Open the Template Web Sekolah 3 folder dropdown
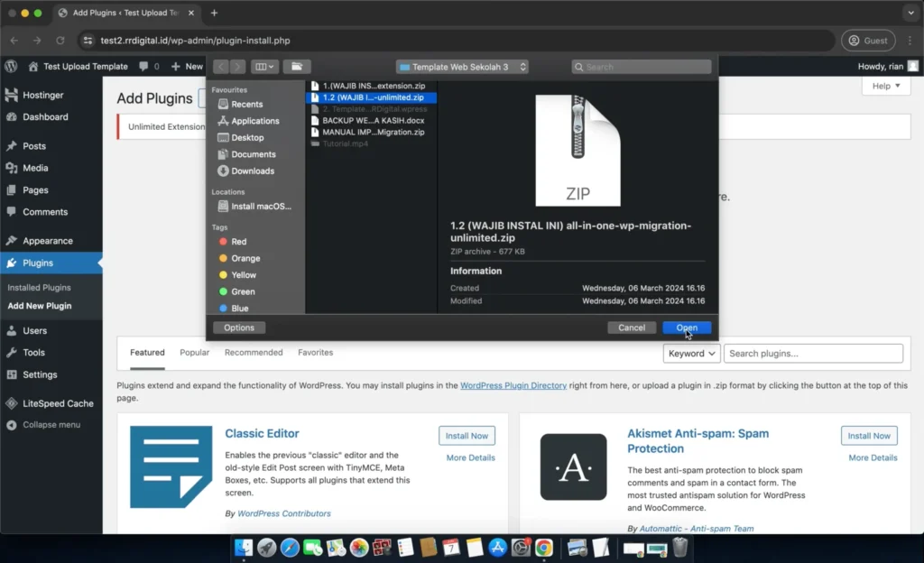The image size is (924, 563). (462, 67)
